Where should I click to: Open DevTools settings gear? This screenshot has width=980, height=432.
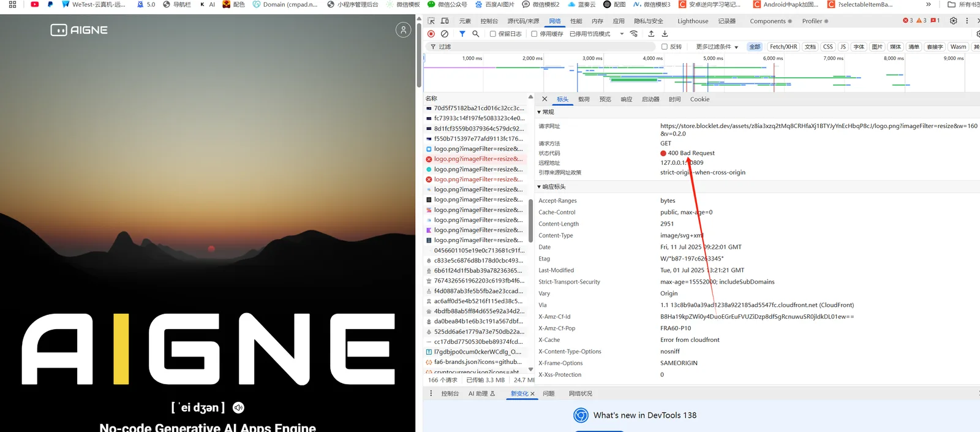pyautogui.click(x=954, y=21)
